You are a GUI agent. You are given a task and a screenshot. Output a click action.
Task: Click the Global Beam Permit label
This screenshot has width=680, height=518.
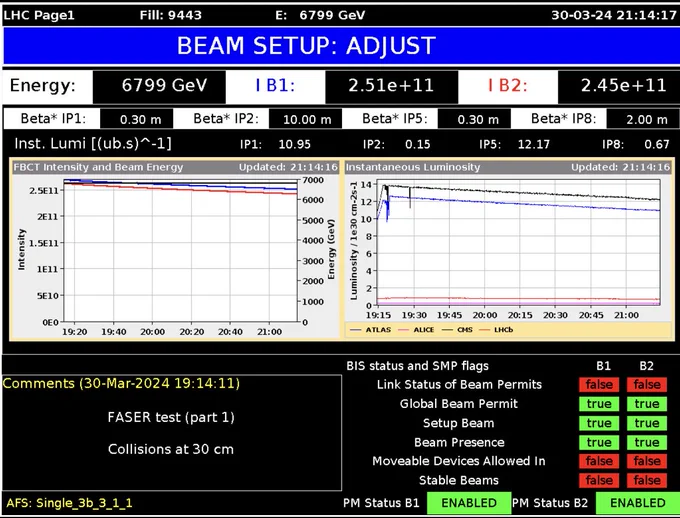pyautogui.click(x=458, y=404)
